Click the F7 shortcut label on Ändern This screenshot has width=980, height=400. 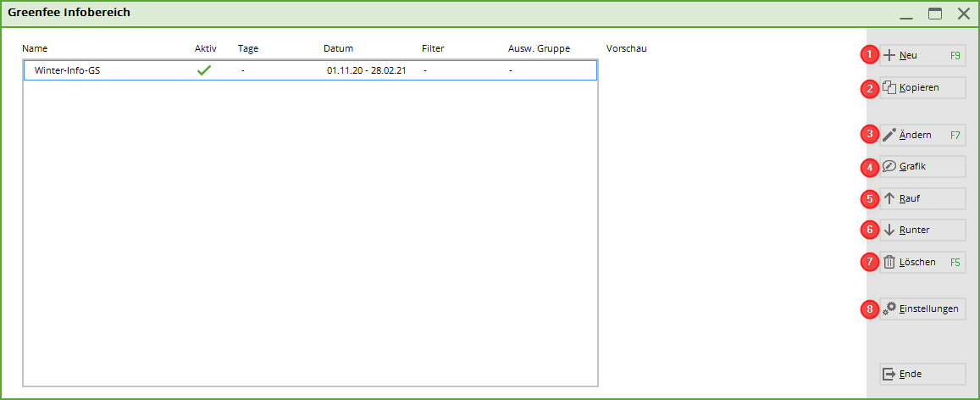(x=955, y=135)
